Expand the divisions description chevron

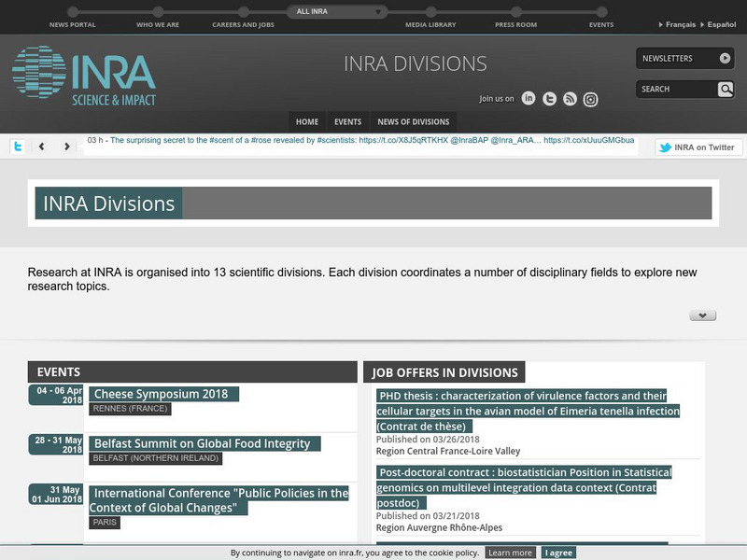click(702, 315)
